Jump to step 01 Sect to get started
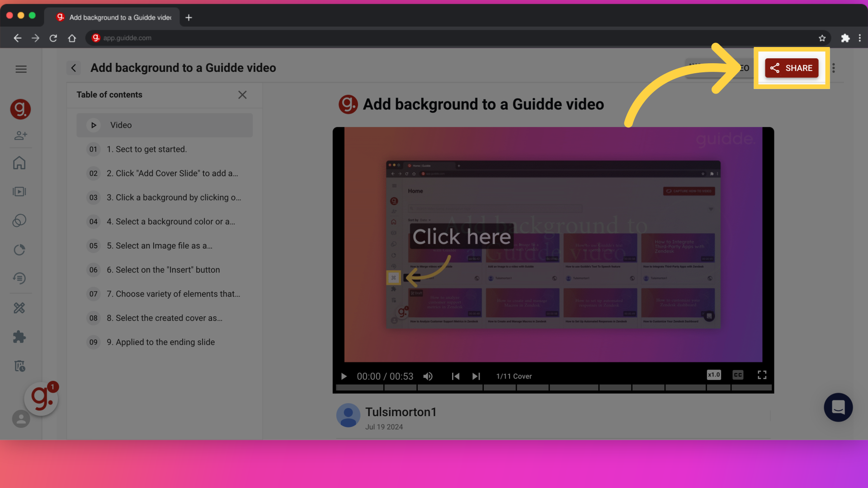 (165, 150)
